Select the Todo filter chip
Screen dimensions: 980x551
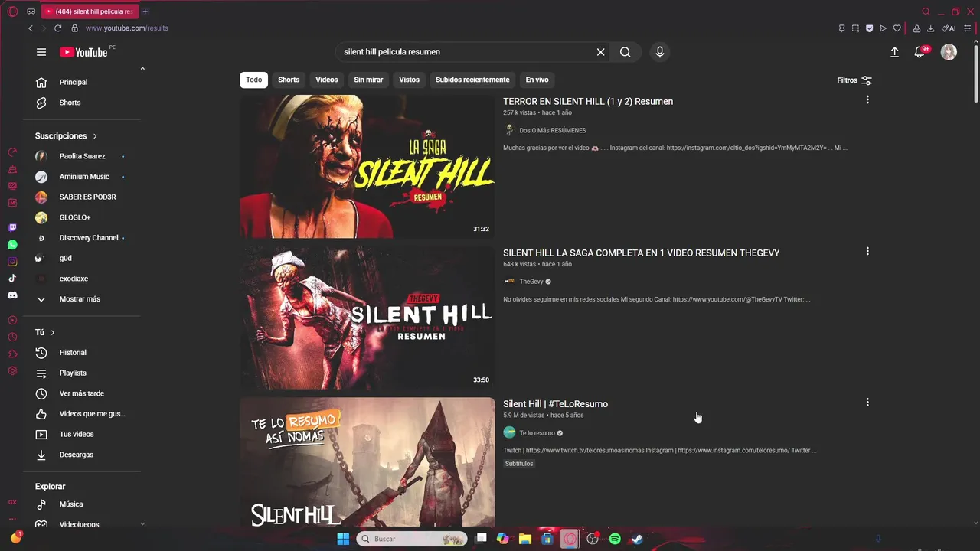click(254, 80)
